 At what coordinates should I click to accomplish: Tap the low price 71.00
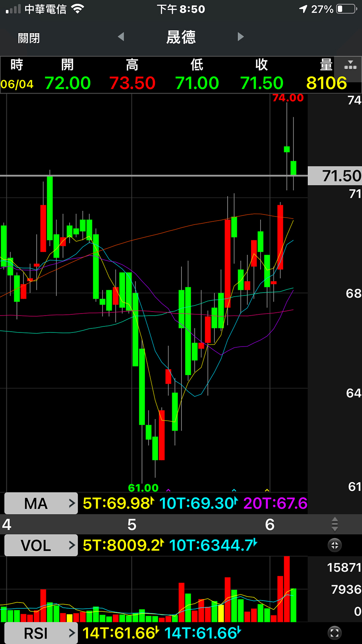point(197,83)
